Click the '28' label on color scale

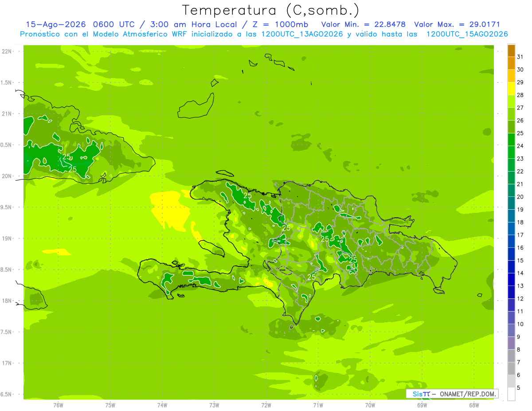pos(520,95)
